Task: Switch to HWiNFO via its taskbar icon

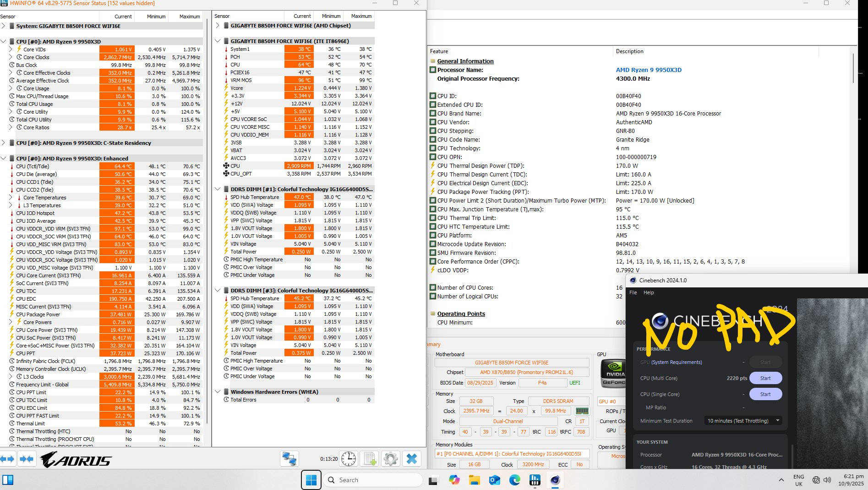Action: pos(535,480)
